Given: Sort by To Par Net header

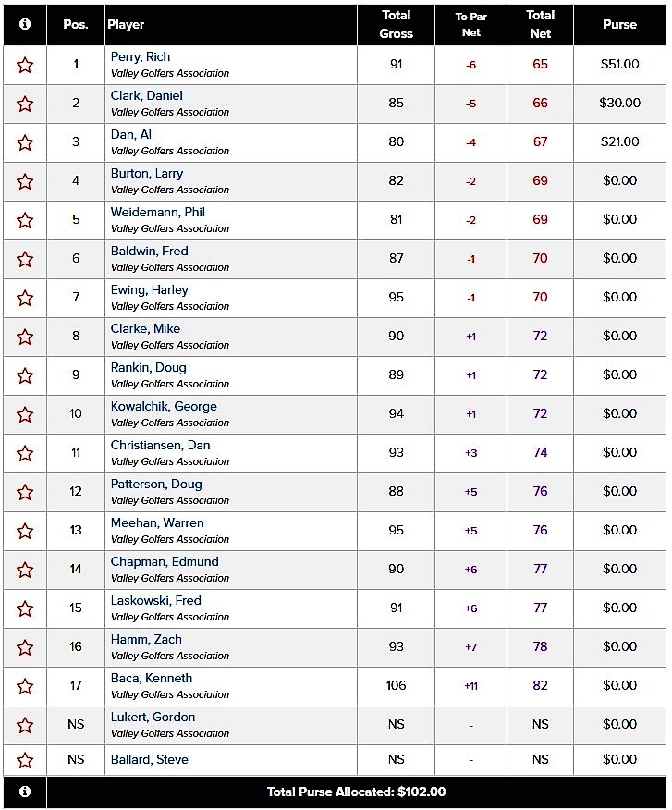Looking at the screenshot, I should (x=470, y=24).
